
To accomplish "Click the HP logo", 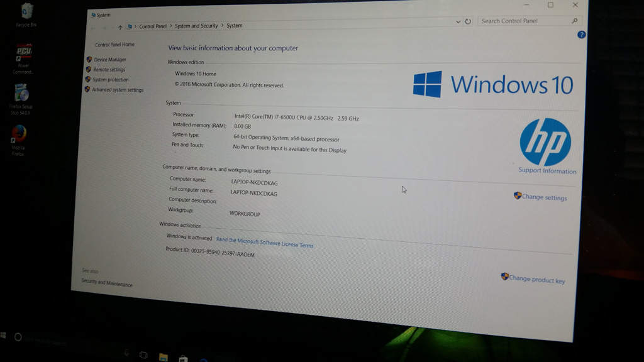I will click(545, 142).
